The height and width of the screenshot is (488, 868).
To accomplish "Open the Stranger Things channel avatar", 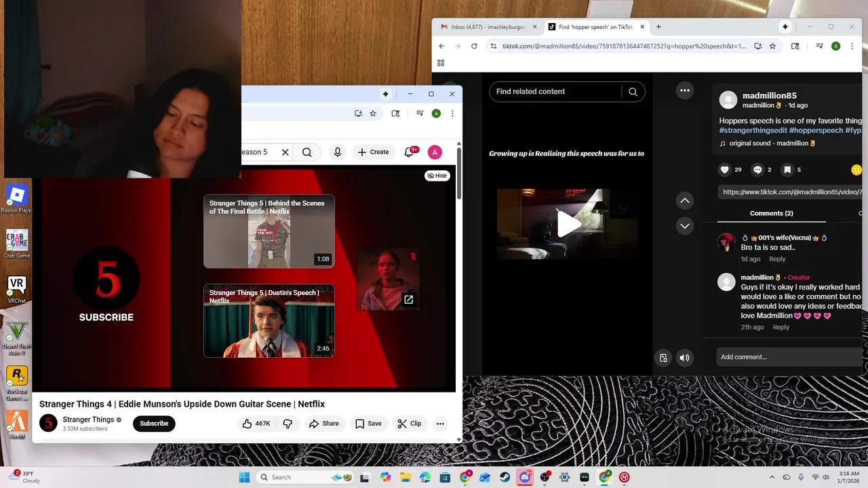I will click(48, 424).
